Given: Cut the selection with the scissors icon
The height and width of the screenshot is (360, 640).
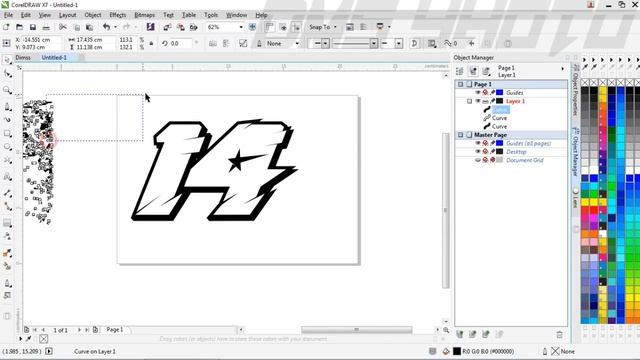Looking at the screenshot, I should pos(62,27).
